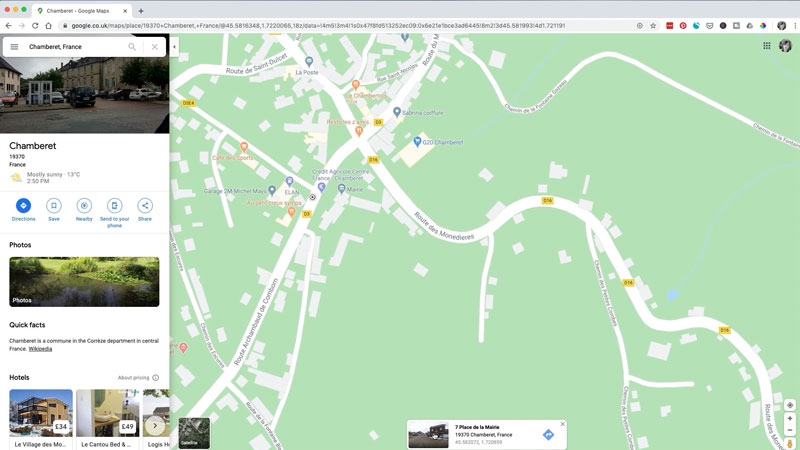Share this place via the Share icon
The width and height of the screenshot is (800, 450).
pos(145,206)
